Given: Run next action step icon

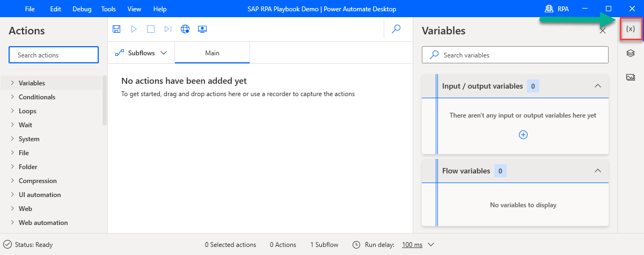Looking at the screenshot, I should click(x=168, y=29).
